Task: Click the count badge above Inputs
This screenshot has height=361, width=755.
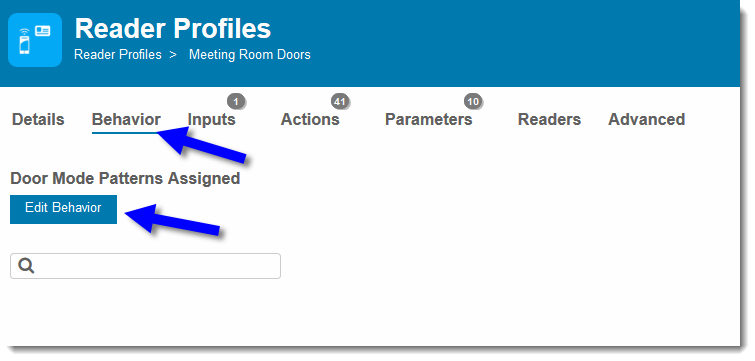Action: click(236, 102)
